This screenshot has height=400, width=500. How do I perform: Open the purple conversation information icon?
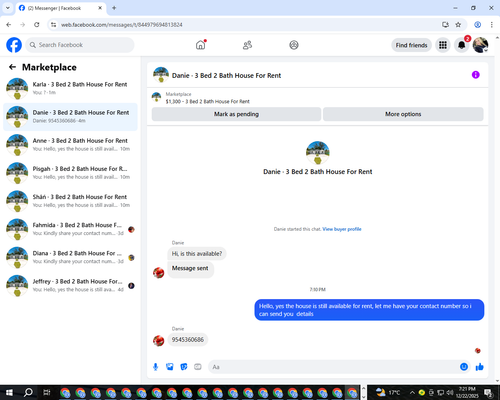475,75
